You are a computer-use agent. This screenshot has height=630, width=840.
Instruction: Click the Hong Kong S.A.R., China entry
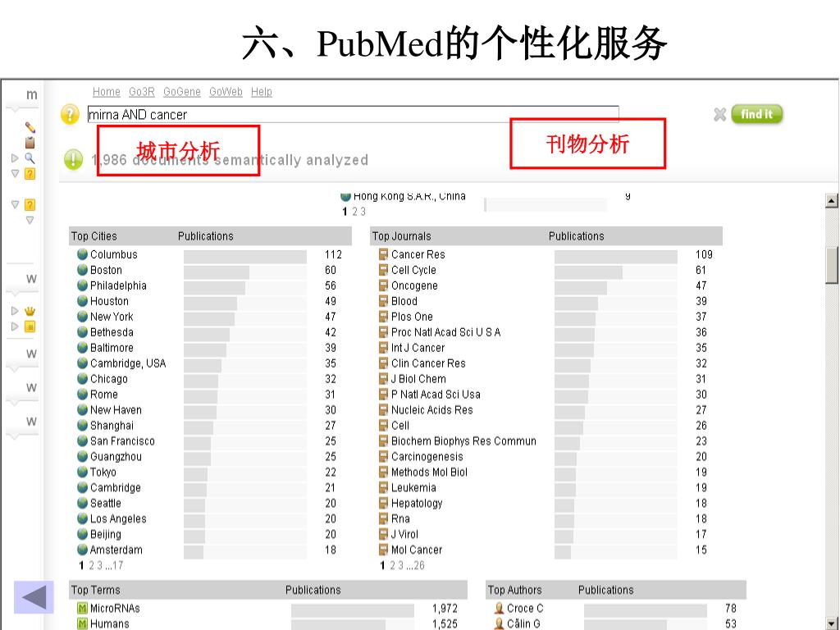pyautogui.click(x=409, y=196)
